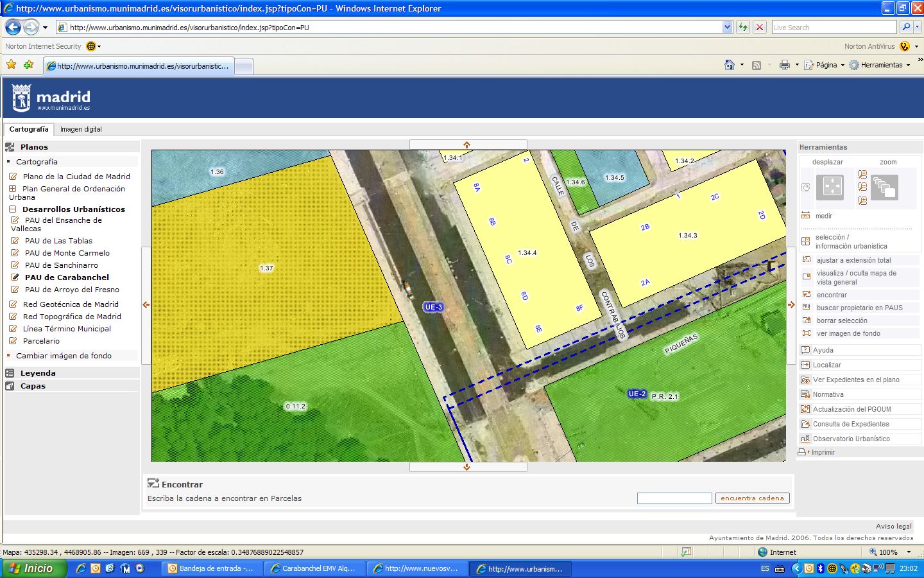This screenshot has height=578, width=924.
Task: Toggle visualiza / oculta mapa de vista general
Action: [x=807, y=277]
